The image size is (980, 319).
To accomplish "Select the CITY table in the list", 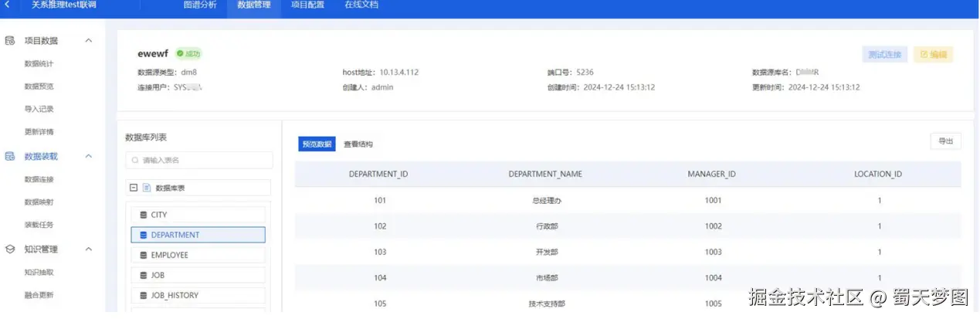I will [x=198, y=215].
